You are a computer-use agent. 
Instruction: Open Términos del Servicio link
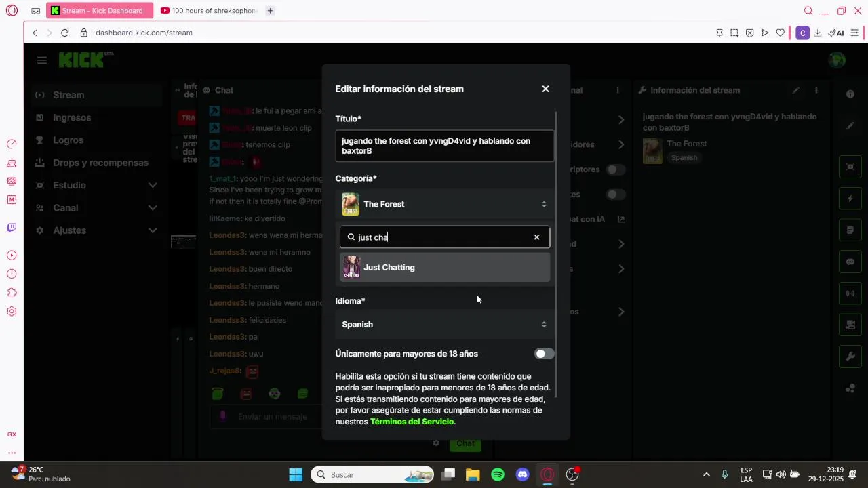coord(412,422)
